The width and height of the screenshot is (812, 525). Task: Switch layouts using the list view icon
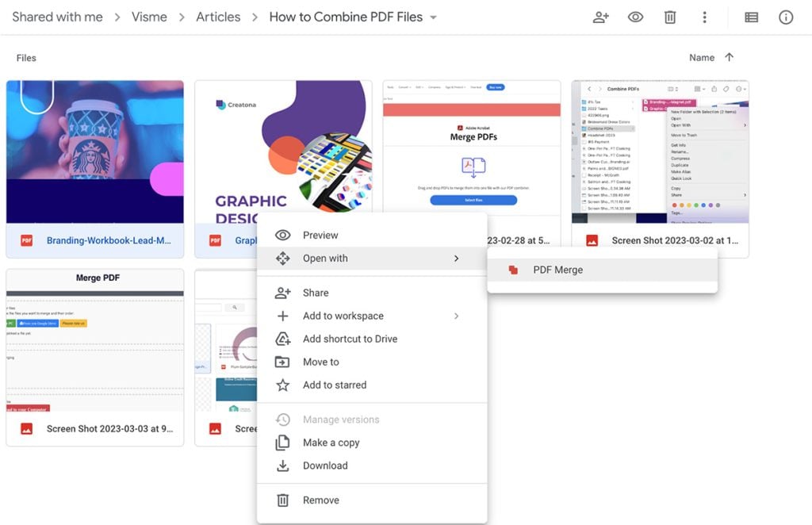point(751,17)
